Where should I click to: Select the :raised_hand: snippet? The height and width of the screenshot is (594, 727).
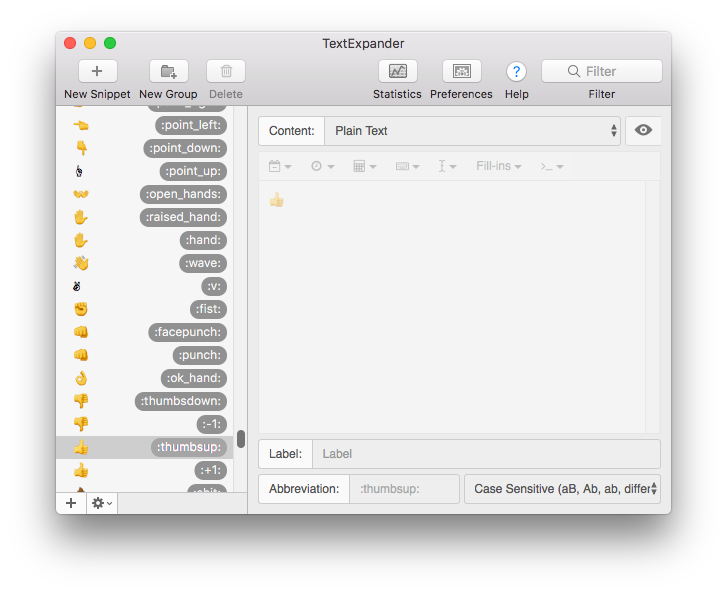tap(145, 217)
